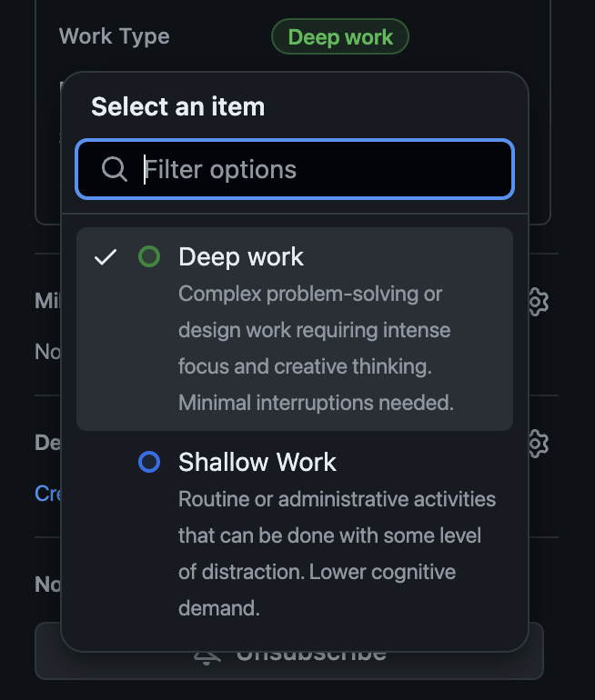
Task: Select the Deep work option title
Action: 241,257
